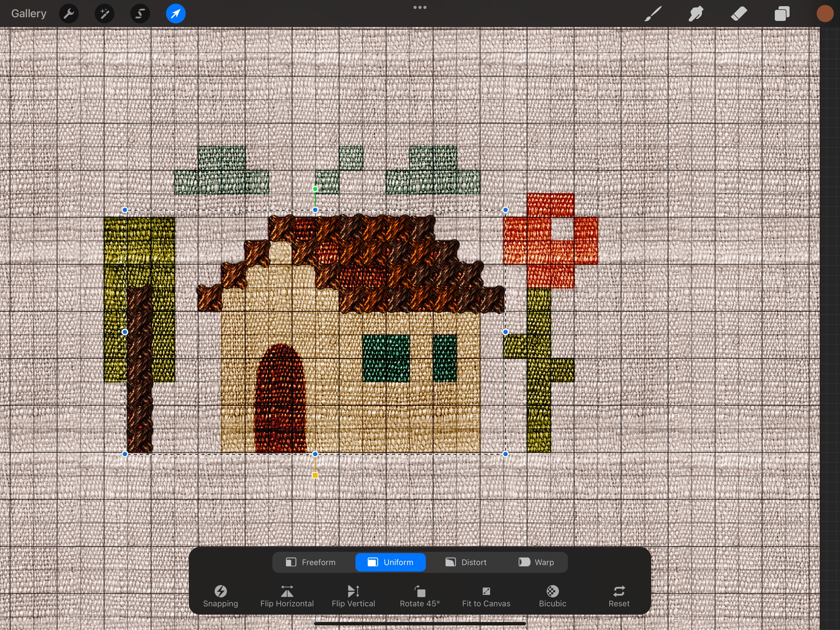Click the green rotation handle
840x630 pixels.
[315, 189]
